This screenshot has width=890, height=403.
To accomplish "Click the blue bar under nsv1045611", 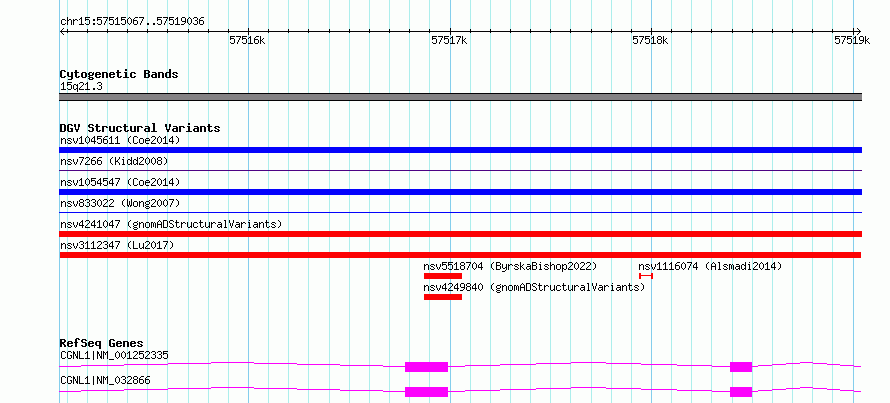I will tap(460, 150).
